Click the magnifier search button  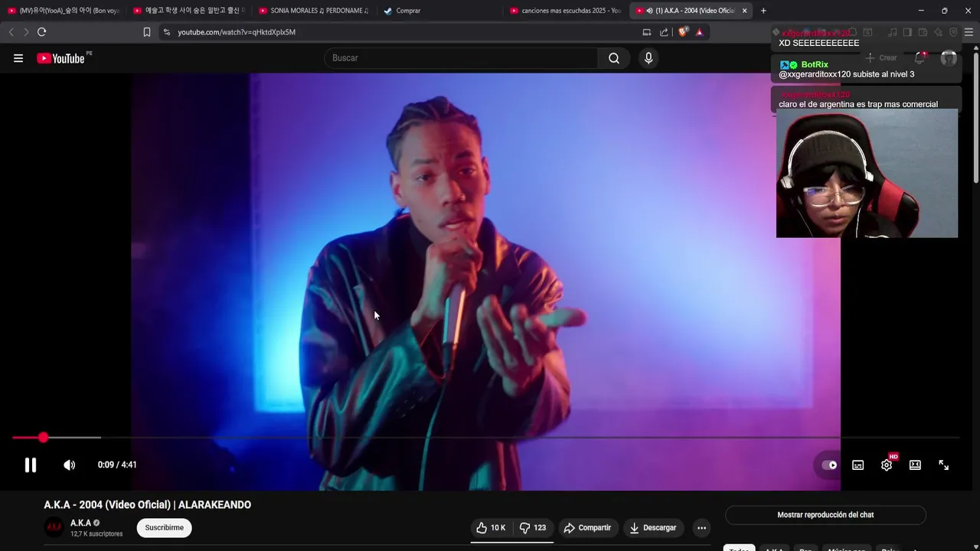614,58
